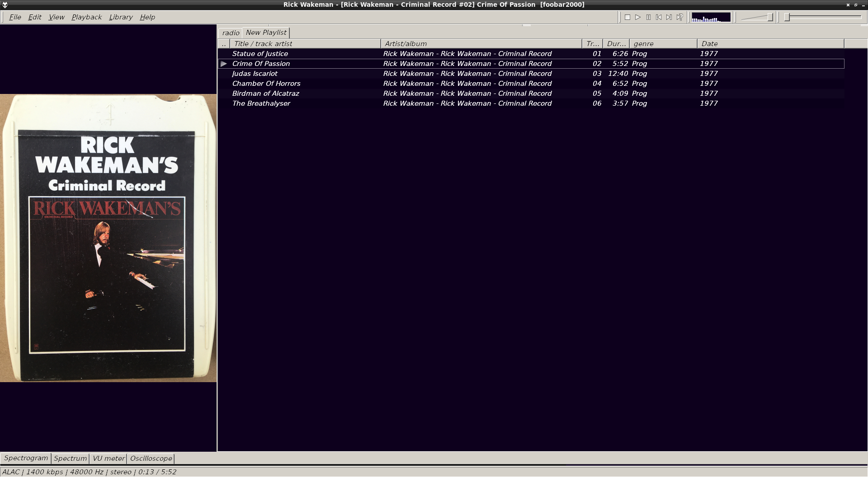Click the playing-status column header
This screenshot has width=868, height=477.
point(224,44)
